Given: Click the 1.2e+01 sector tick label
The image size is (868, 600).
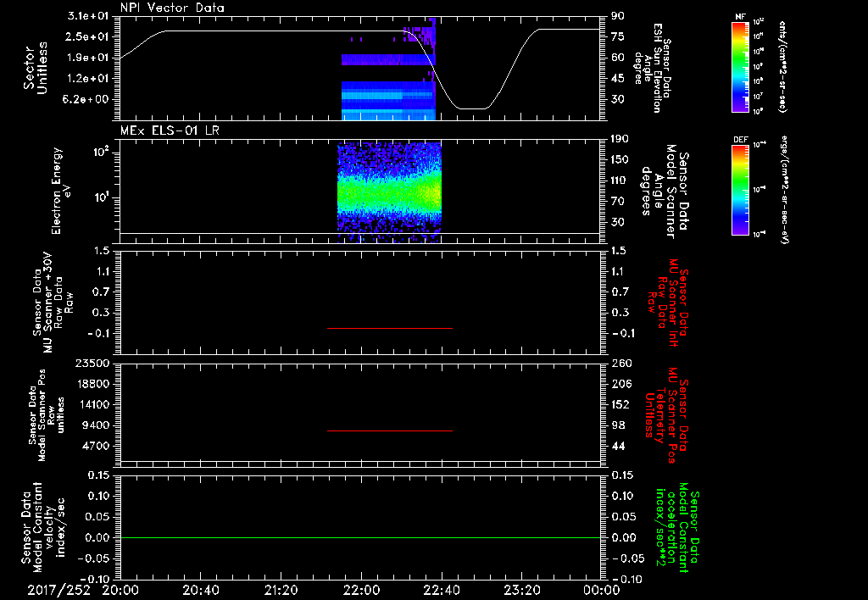Looking at the screenshot, I should coord(87,79).
